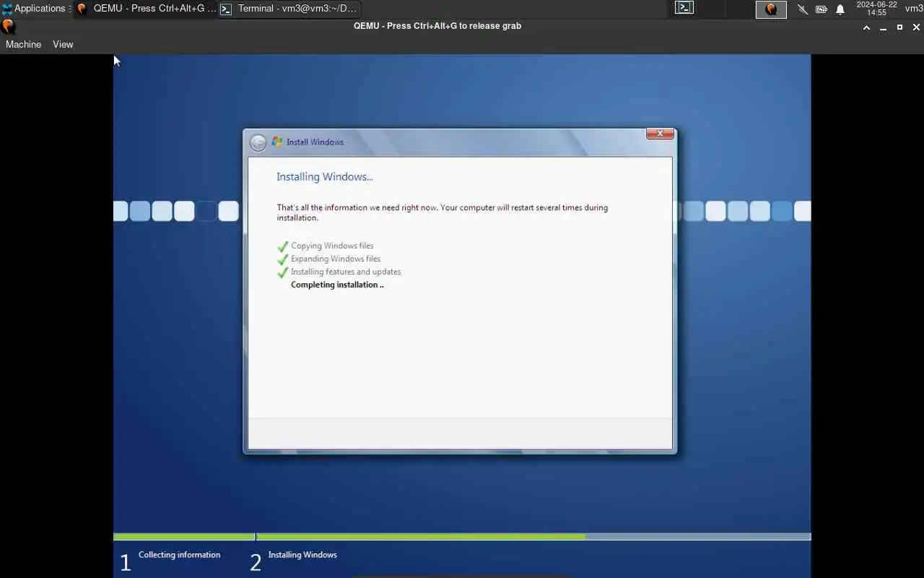The height and width of the screenshot is (578, 924).
Task: Click the 'Installing Windows...' heading
Action: [x=325, y=177]
